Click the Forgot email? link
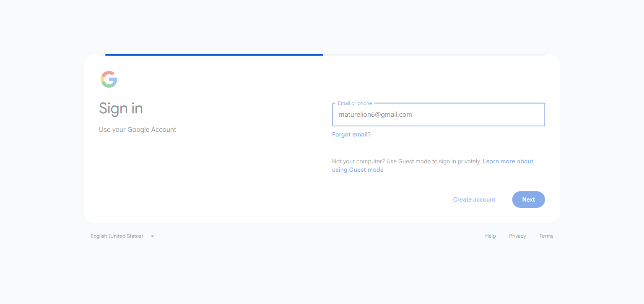 351,134
